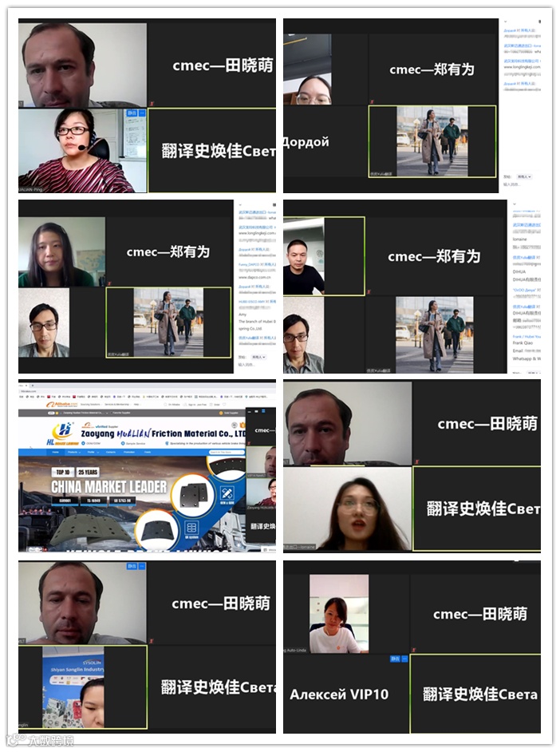
Task: Click the Sign In link on the Alibaba header
Action: [x=191, y=405]
